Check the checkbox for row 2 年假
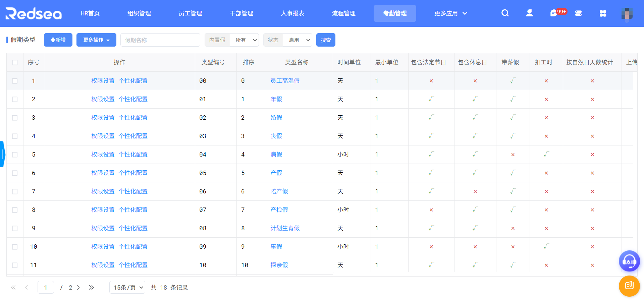 15,99
